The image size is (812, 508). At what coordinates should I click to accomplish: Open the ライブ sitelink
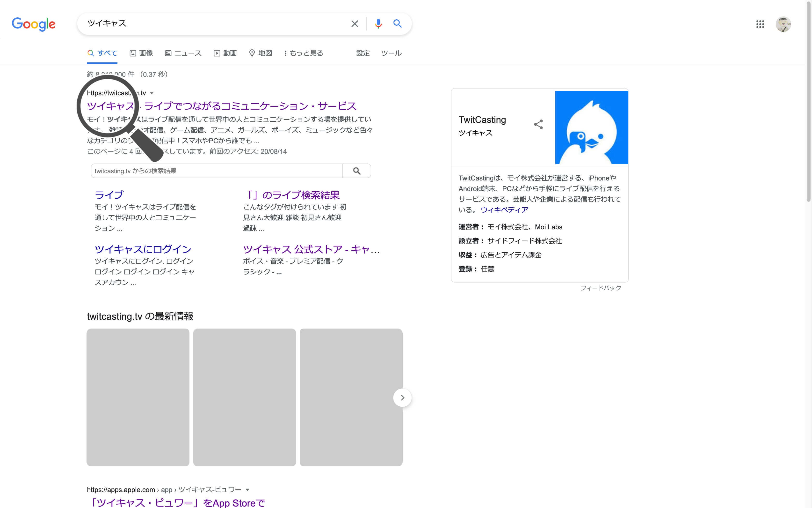tap(109, 195)
